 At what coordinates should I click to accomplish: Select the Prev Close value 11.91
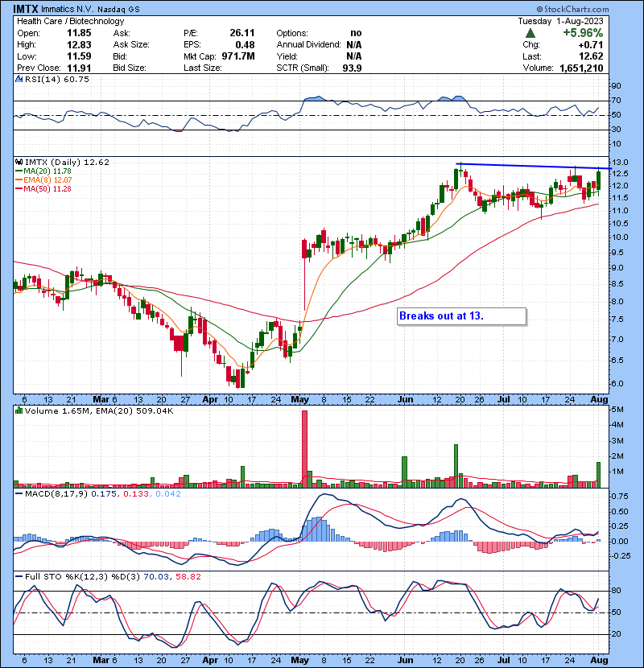click(79, 68)
